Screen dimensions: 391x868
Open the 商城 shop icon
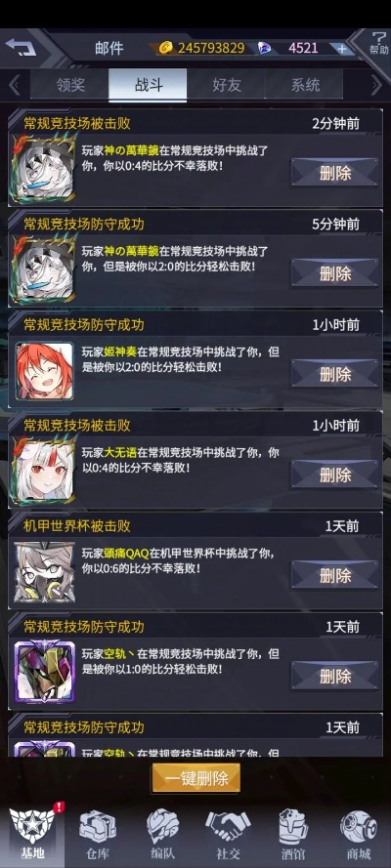tap(359, 834)
